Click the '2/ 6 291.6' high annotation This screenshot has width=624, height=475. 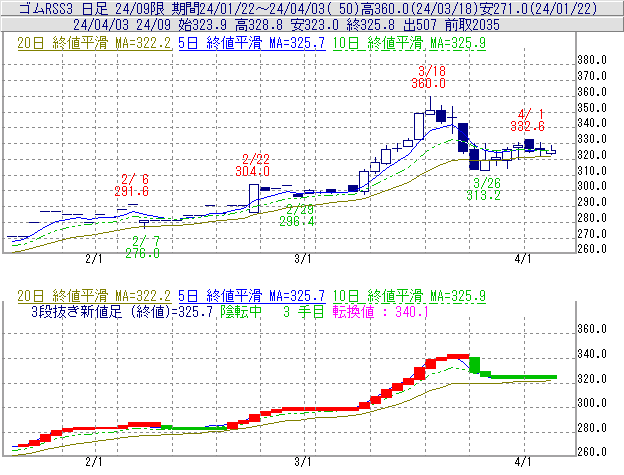pyautogui.click(x=132, y=185)
